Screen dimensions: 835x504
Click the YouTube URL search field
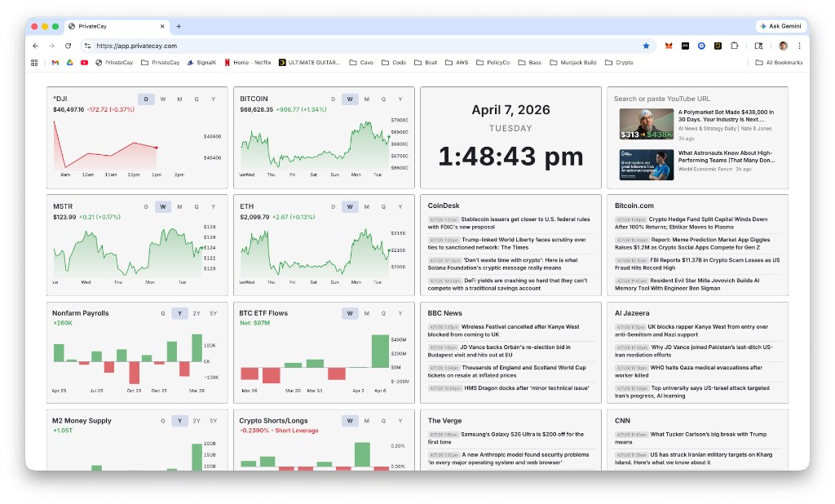698,99
